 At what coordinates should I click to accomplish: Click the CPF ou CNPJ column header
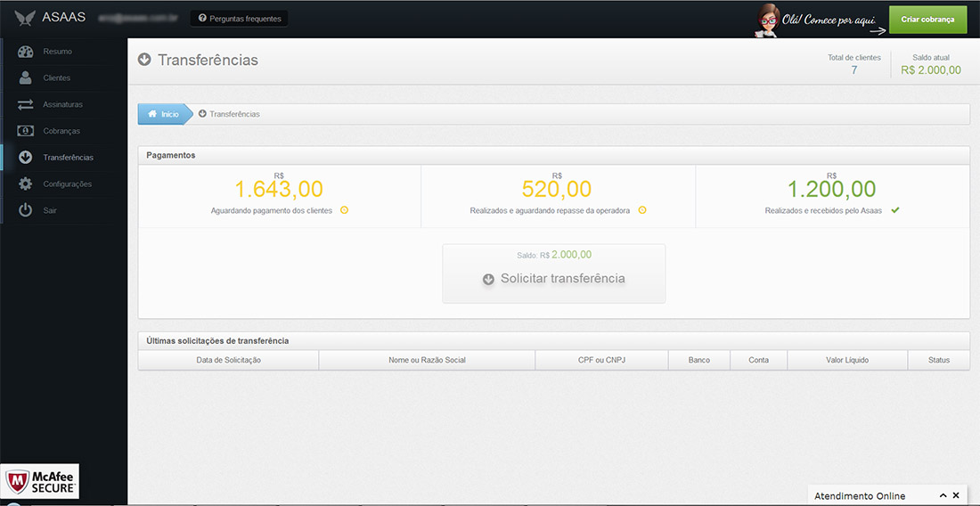pos(602,360)
